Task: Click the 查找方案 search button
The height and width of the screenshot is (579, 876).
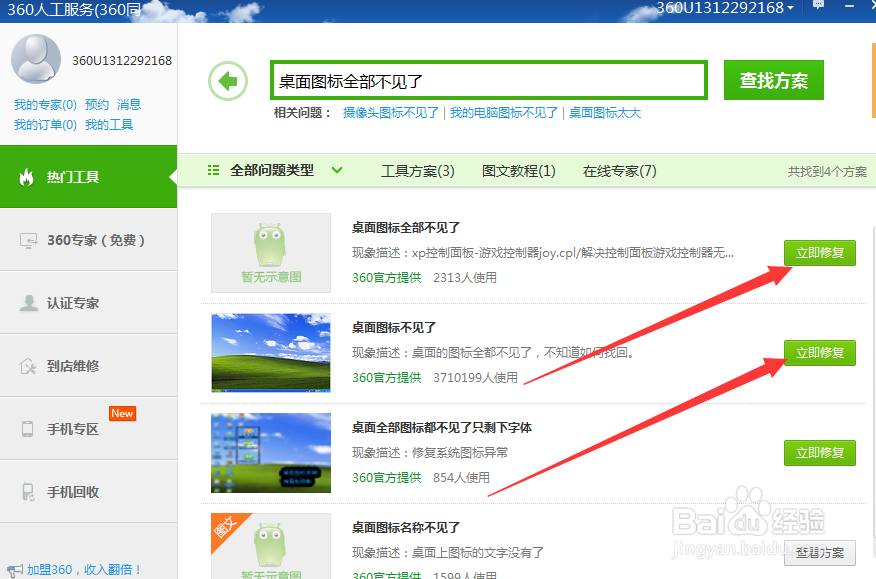Action: point(774,80)
